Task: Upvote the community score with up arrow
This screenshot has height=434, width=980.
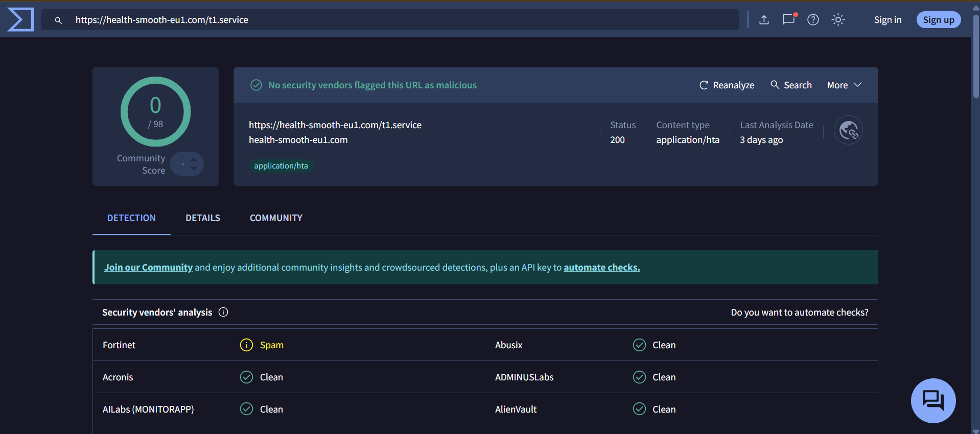Action: click(x=194, y=160)
